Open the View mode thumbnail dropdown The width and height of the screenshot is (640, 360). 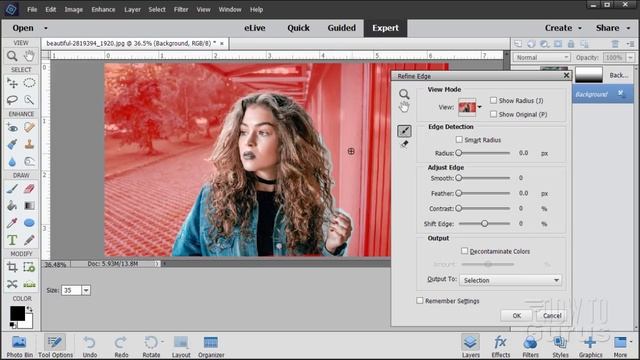pos(480,107)
